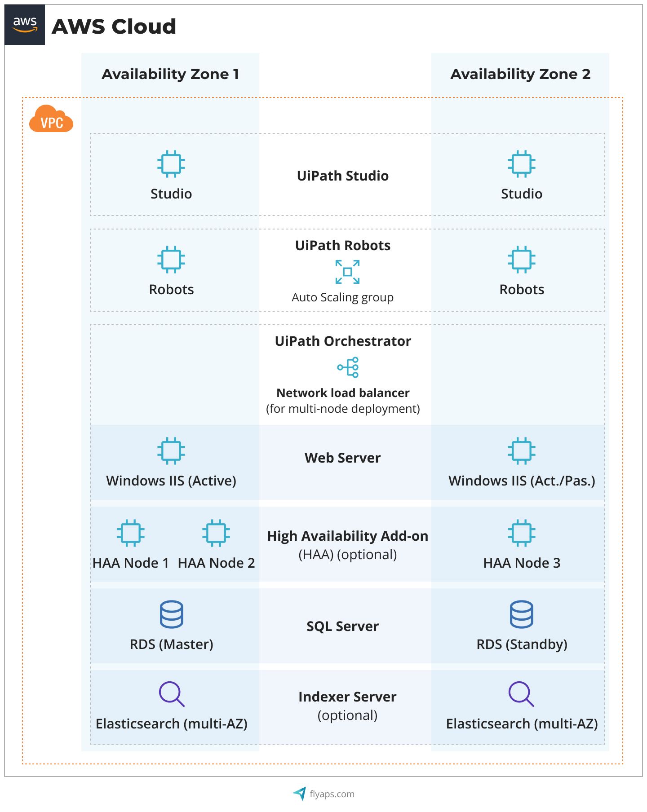The image size is (647, 812).
Task: Click the Windows IIS (Act./Pas.) label
Action: [522, 481]
